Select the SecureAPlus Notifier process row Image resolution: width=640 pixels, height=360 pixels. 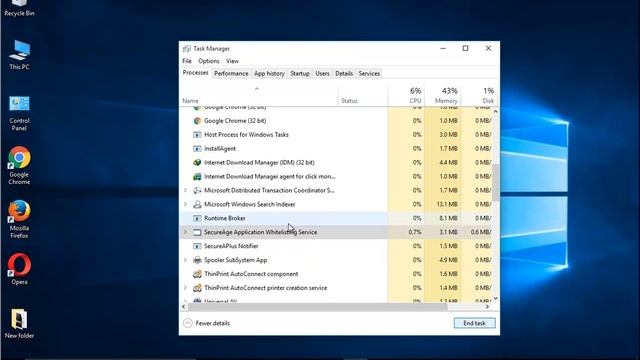pyautogui.click(x=336, y=246)
